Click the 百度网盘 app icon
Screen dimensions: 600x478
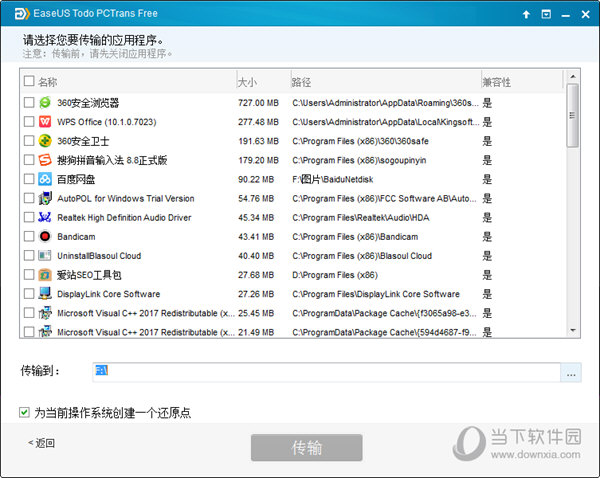[45, 179]
